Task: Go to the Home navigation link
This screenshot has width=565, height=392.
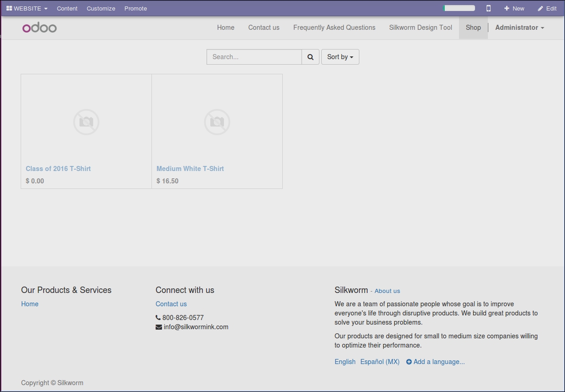Action: click(x=226, y=28)
